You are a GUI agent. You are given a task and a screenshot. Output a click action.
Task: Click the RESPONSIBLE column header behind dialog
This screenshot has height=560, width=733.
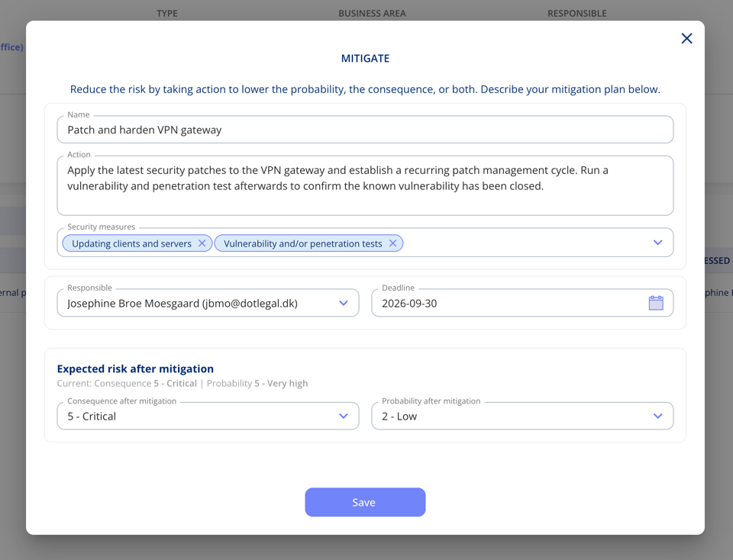pyautogui.click(x=577, y=14)
